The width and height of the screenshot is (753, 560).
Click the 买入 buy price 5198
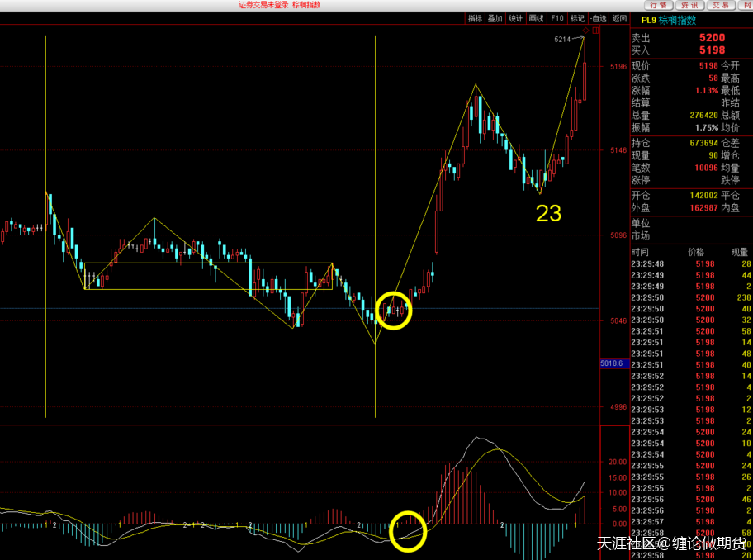pyautogui.click(x=711, y=50)
